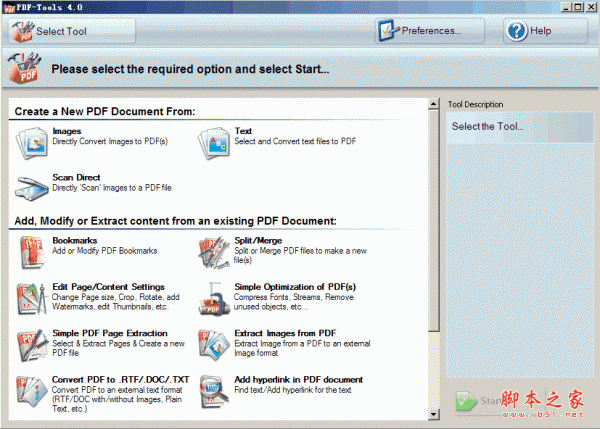Select the Edit Page/Content Settings icon
Image resolution: width=600 pixels, height=429 pixels.
pyautogui.click(x=32, y=299)
